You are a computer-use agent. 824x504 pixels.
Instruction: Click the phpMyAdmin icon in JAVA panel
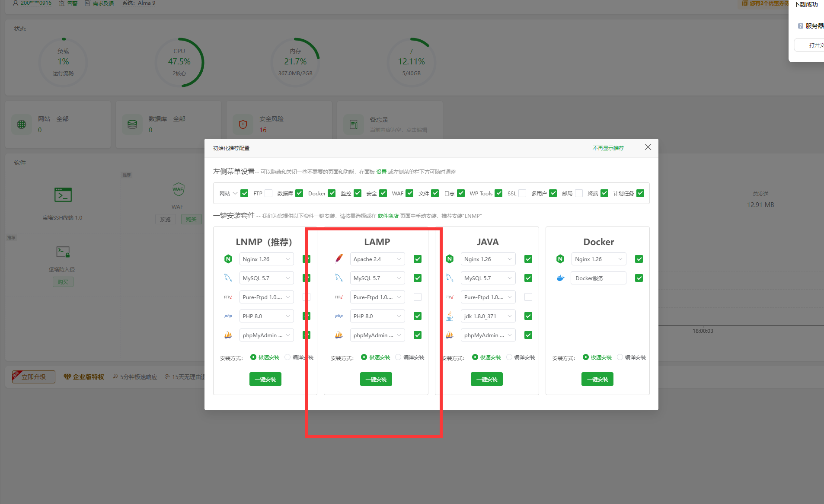coord(450,335)
